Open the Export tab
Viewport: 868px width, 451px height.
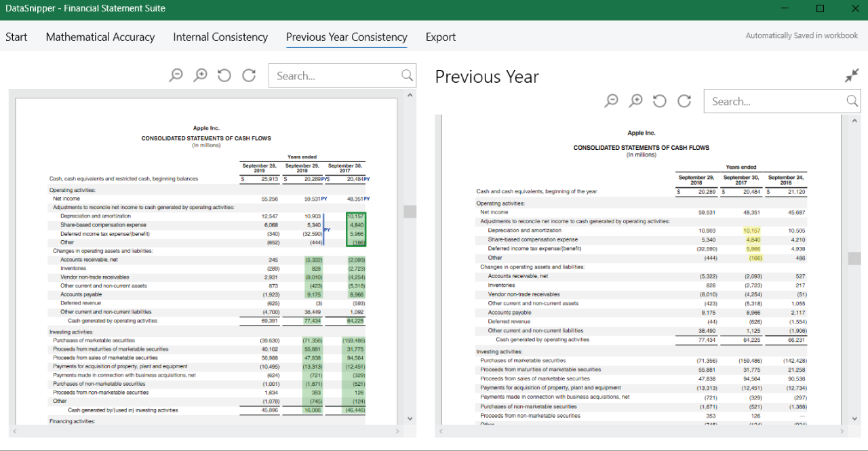coord(441,37)
